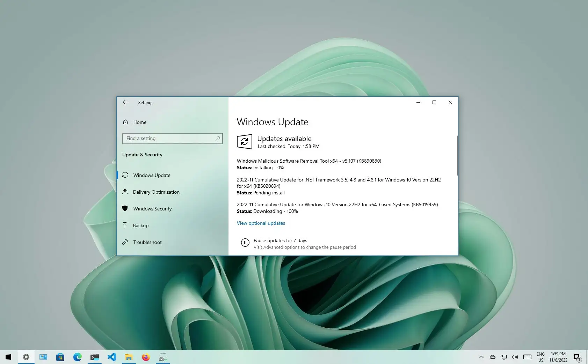Click Pause updates for 7 days
The height and width of the screenshot is (364, 588).
[x=280, y=240]
